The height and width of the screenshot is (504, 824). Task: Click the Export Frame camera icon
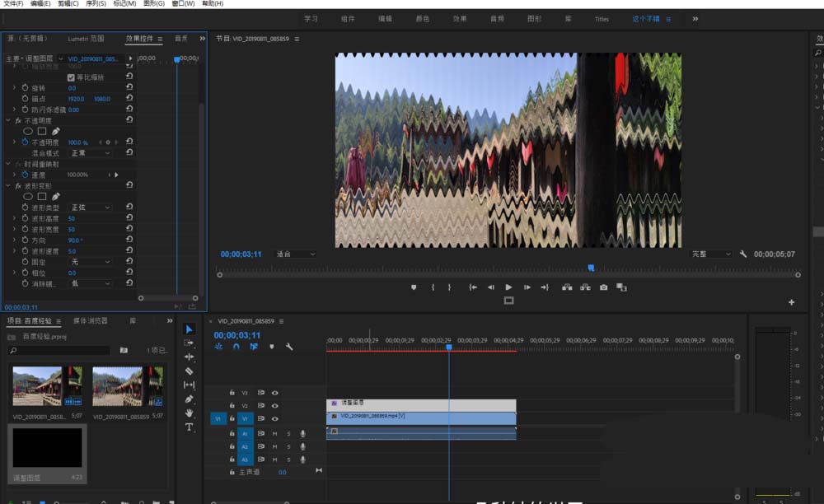tap(604, 287)
